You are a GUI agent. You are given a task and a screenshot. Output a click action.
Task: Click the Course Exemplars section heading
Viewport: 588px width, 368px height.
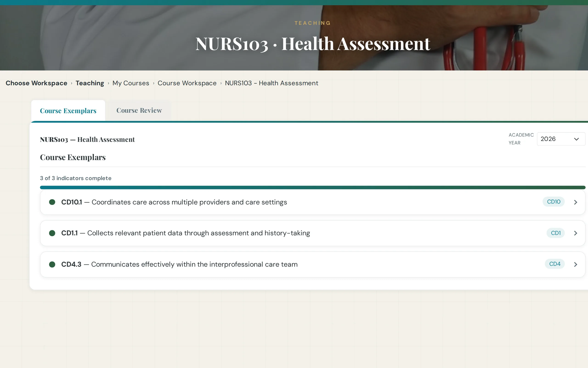(x=73, y=157)
